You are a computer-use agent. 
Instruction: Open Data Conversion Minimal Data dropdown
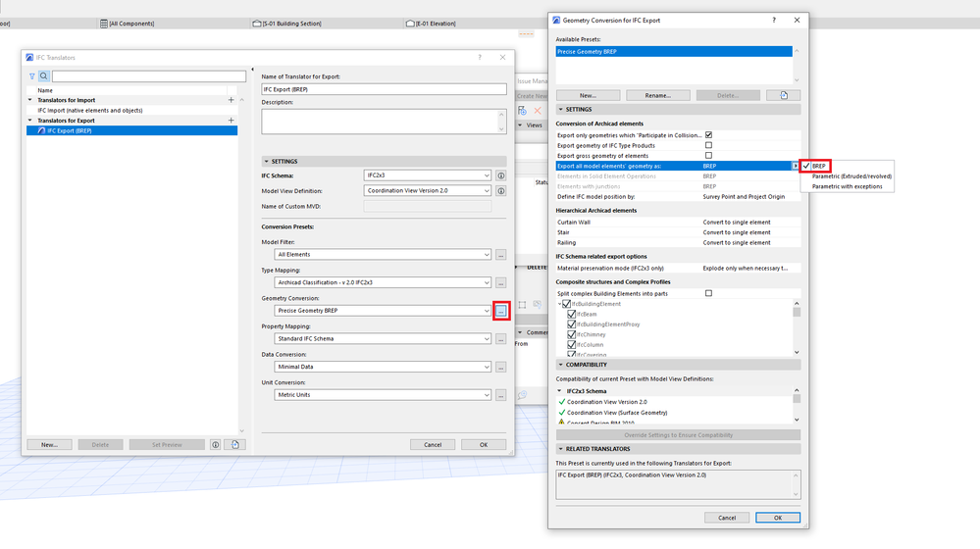[x=383, y=368]
